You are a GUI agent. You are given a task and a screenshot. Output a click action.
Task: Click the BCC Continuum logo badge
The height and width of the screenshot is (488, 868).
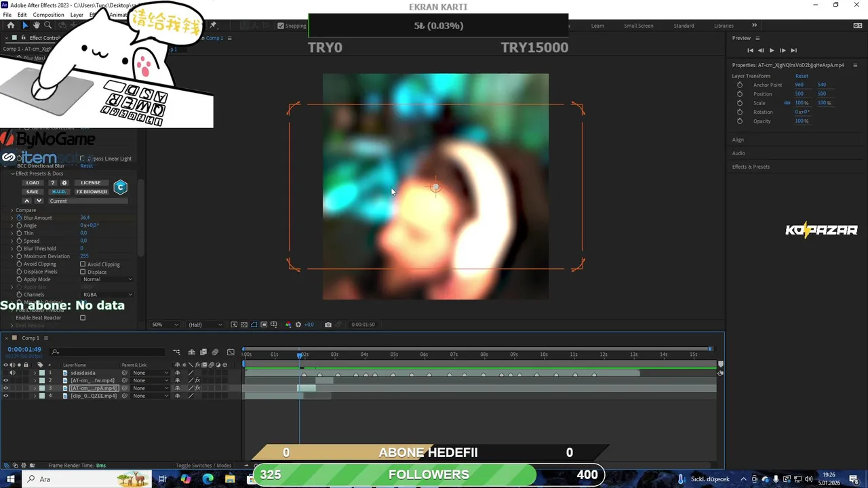[x=120, y=187]
